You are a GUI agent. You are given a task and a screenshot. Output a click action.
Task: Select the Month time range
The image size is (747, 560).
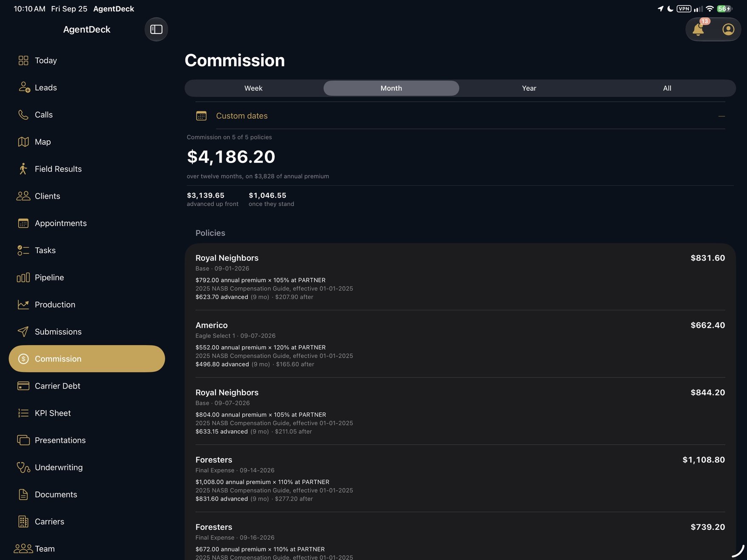(x=391, y=88)
